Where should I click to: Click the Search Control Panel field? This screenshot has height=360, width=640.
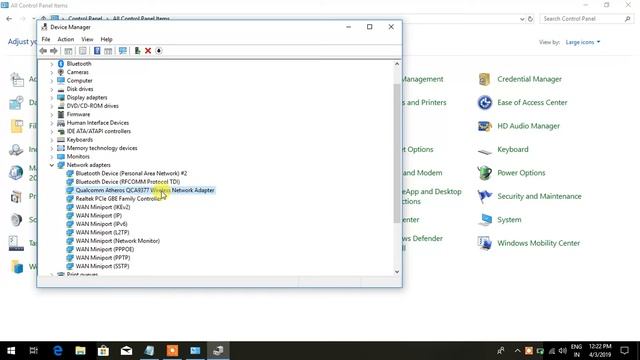(586, 19)
